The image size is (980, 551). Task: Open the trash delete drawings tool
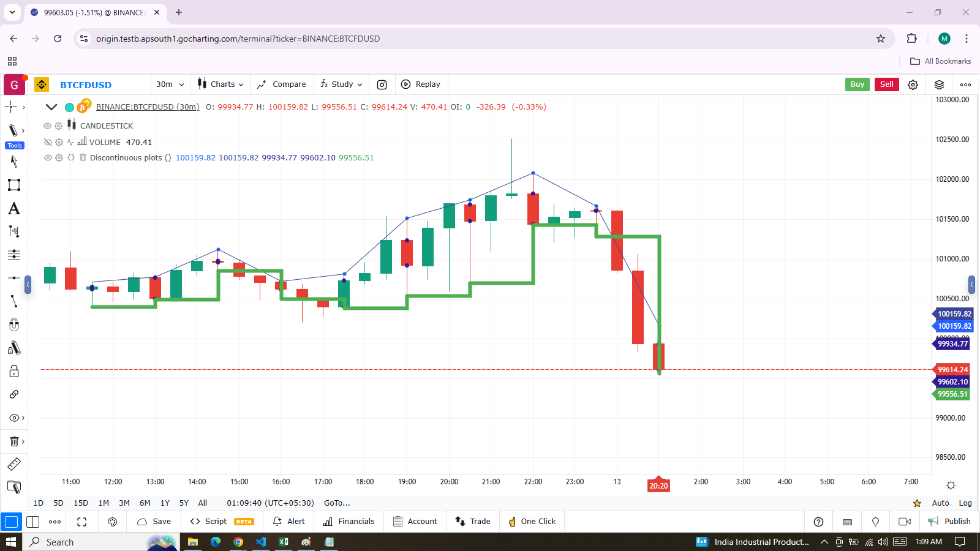click(14, 441)
